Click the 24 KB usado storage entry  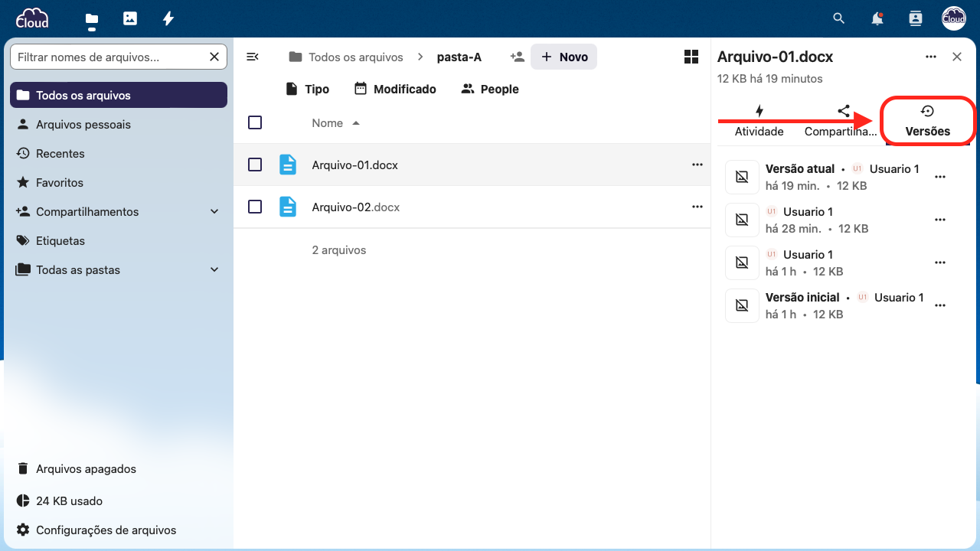119,500
